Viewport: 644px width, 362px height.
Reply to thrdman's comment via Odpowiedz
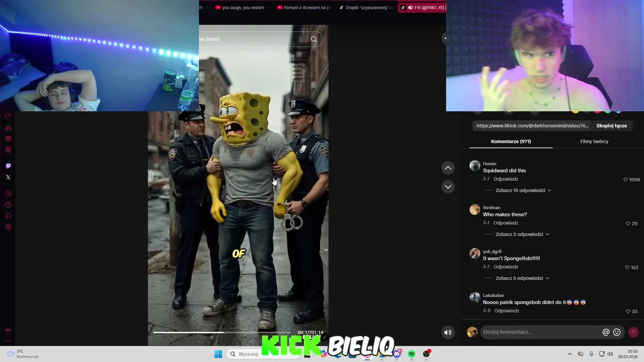(x=506, y=223)
